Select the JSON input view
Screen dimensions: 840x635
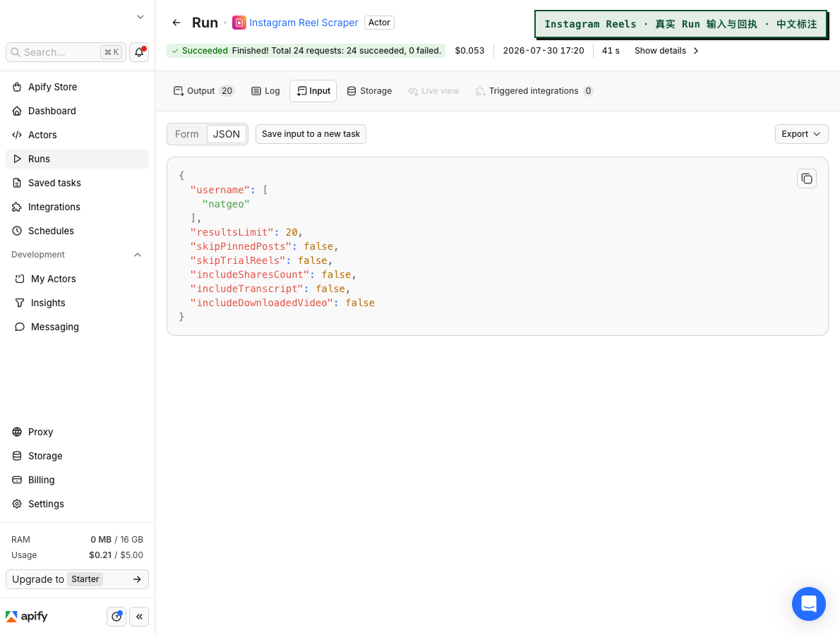pos(227,134)
